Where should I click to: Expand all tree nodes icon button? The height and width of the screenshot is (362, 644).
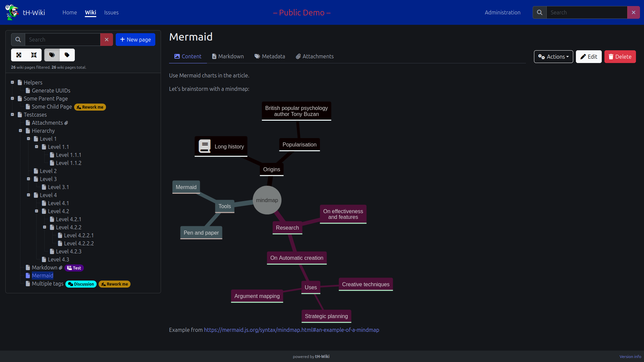coord(19,55)
